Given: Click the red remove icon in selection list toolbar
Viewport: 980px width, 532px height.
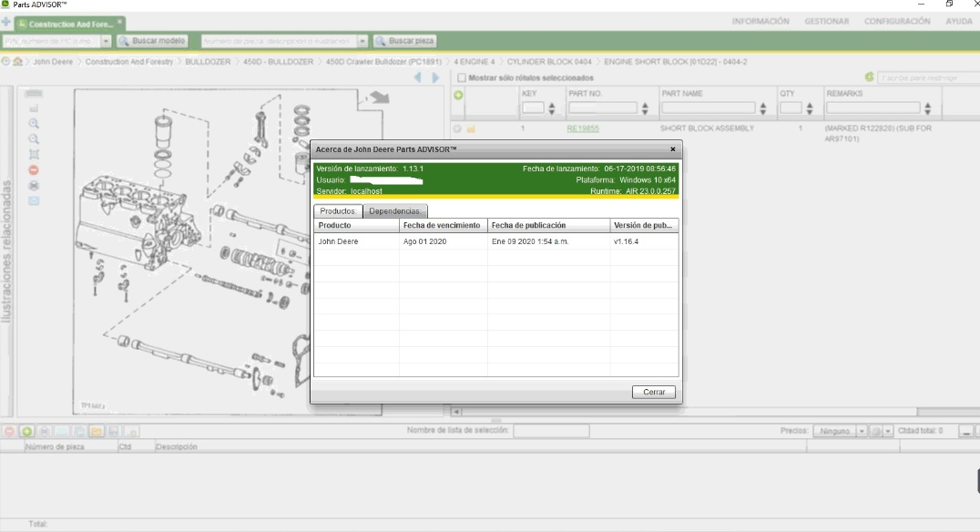Looking at the screenshot, I should 9,431.
